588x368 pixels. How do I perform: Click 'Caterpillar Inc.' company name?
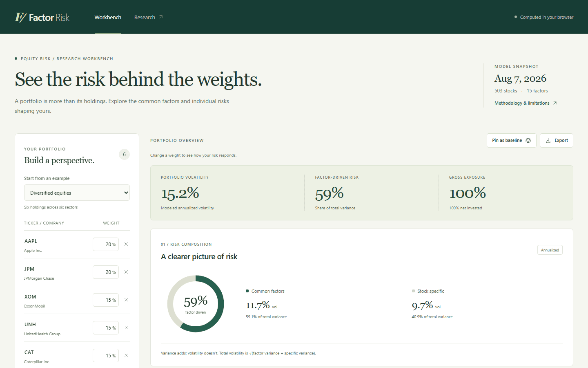click(x=37, y=362)
